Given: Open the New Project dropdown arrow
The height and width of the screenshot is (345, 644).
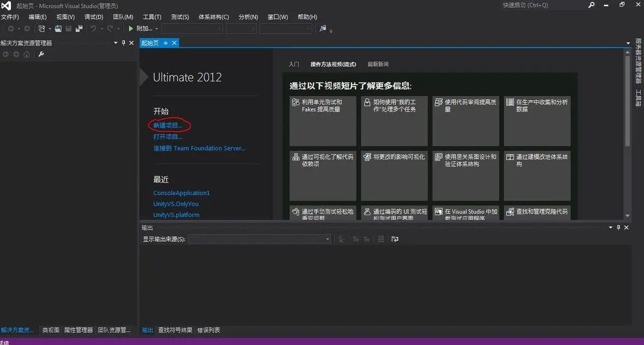Looking at the screenshot, I should [49, 29].
